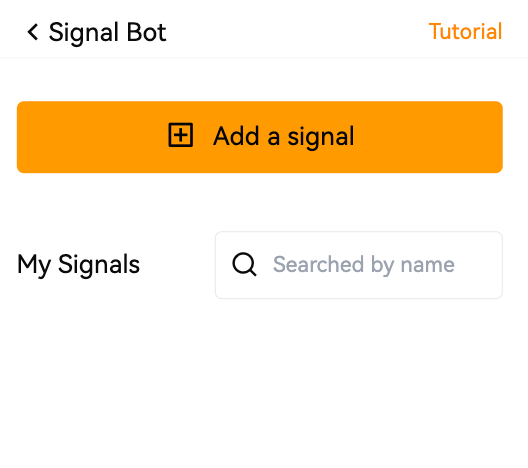528x468 pixels.
Task: Go back using the left chevron arrow
Action: coord(33,32)
